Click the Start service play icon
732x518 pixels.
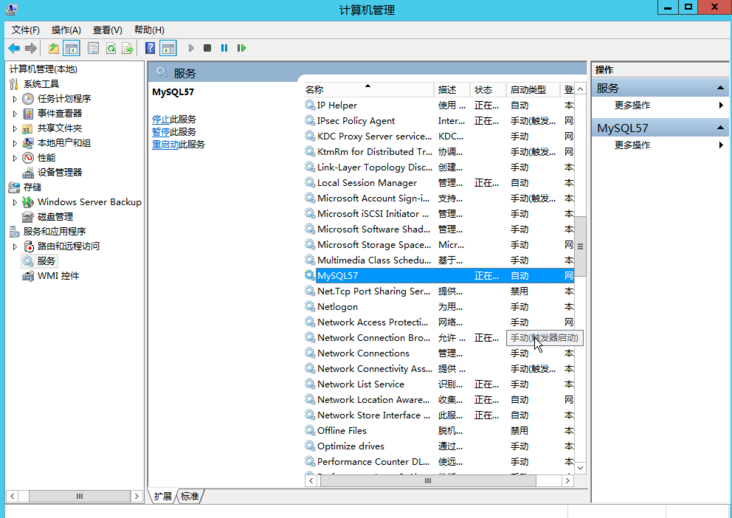(x=190, y=48)
